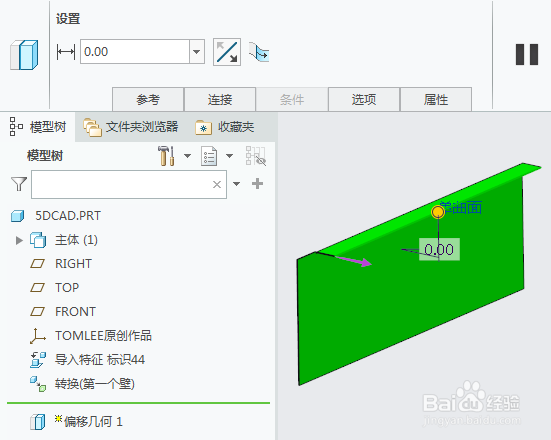Click the 文件夹浏览器 folders icon

(92, 127)
